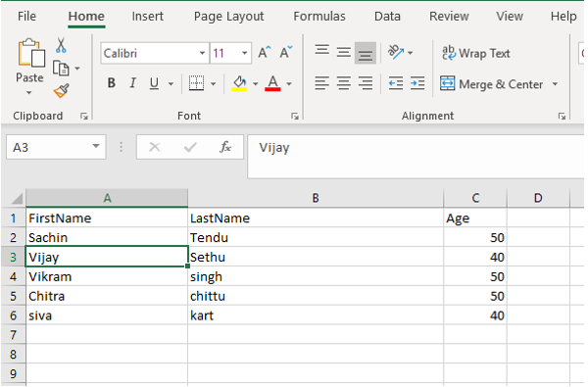The width and height of the screenshot is (588, 387).
Task: Switch to the Review tab
Action: point(449,17)
